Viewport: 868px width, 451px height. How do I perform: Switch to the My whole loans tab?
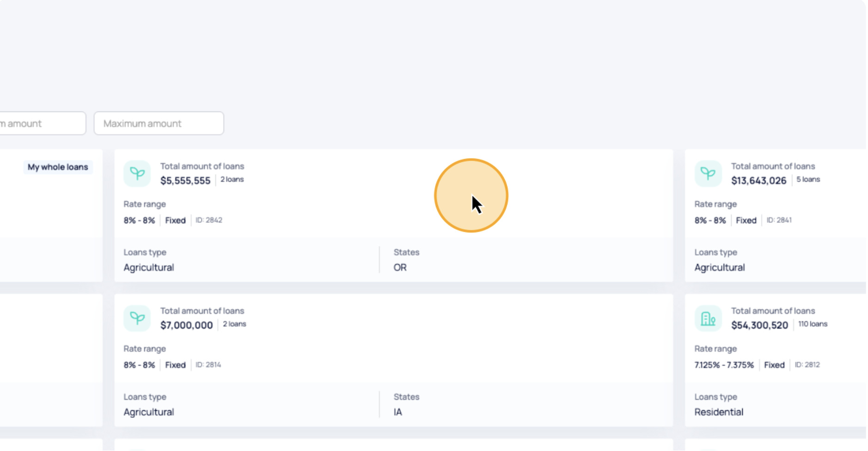(58, 167)
